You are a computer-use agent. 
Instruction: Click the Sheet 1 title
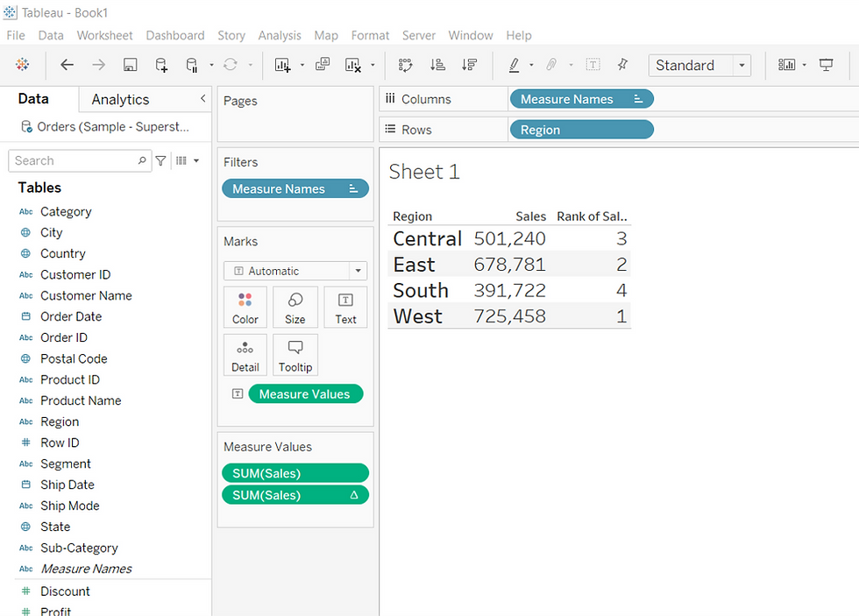point(424,172)
